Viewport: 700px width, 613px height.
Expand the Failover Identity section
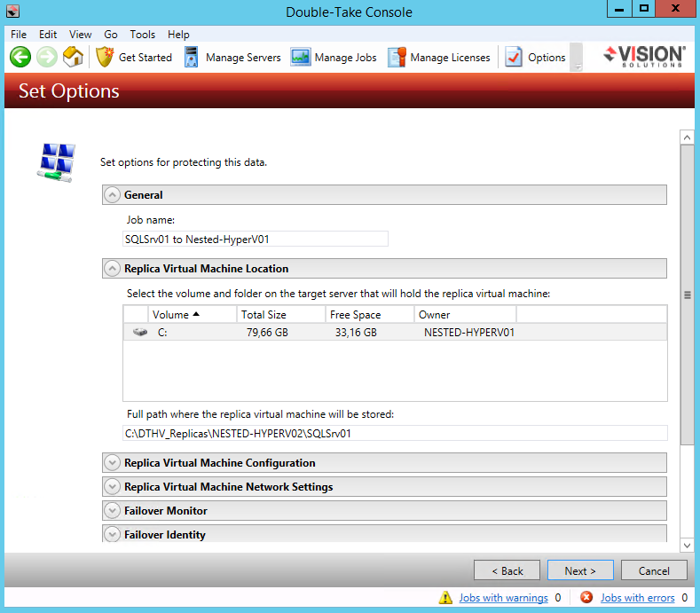[x=112, y=534]
